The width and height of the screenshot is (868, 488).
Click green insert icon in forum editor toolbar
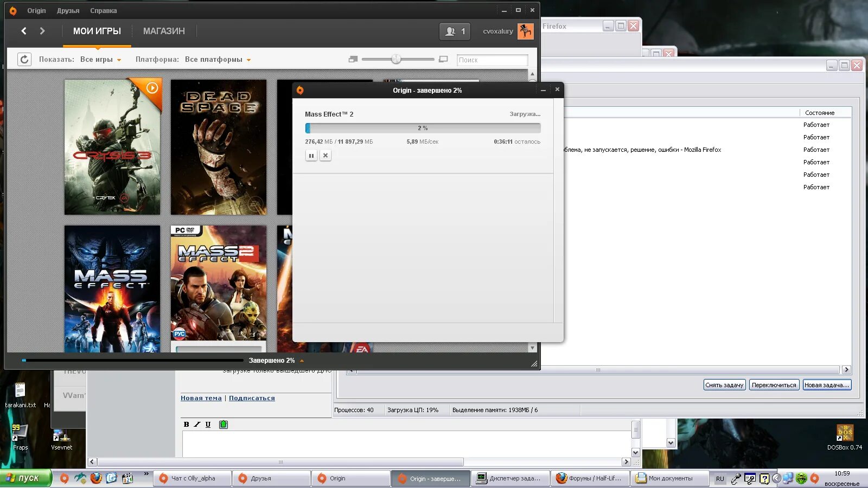click(x=224, y=425)
